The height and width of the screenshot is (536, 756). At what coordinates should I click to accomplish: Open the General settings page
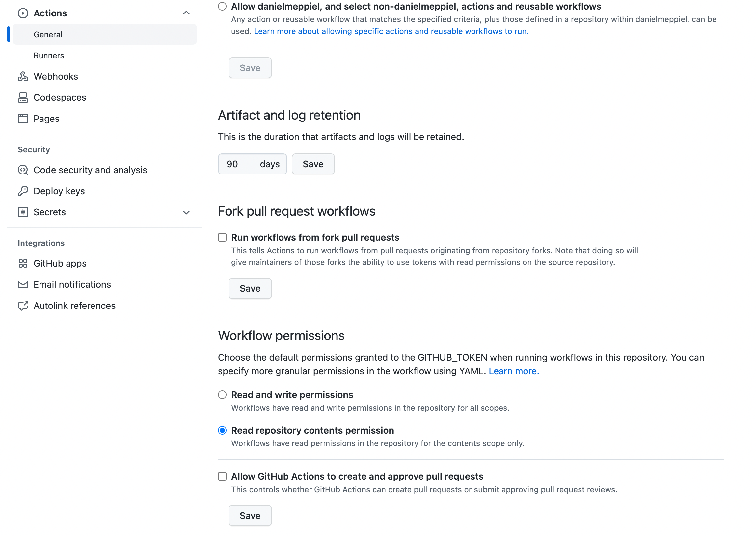click(x=48, y=34)
